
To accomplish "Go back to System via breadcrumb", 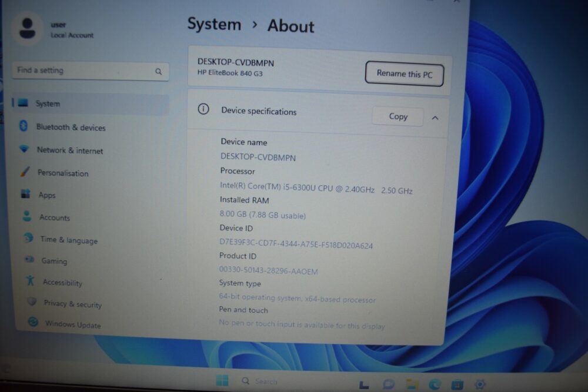I will point(214,24).
